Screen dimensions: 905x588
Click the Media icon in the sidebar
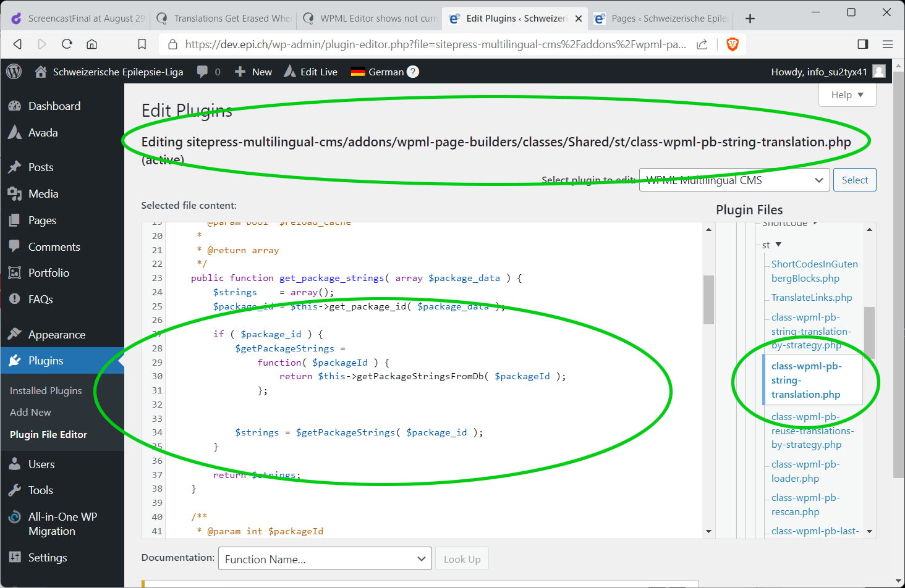pos(15,194)
